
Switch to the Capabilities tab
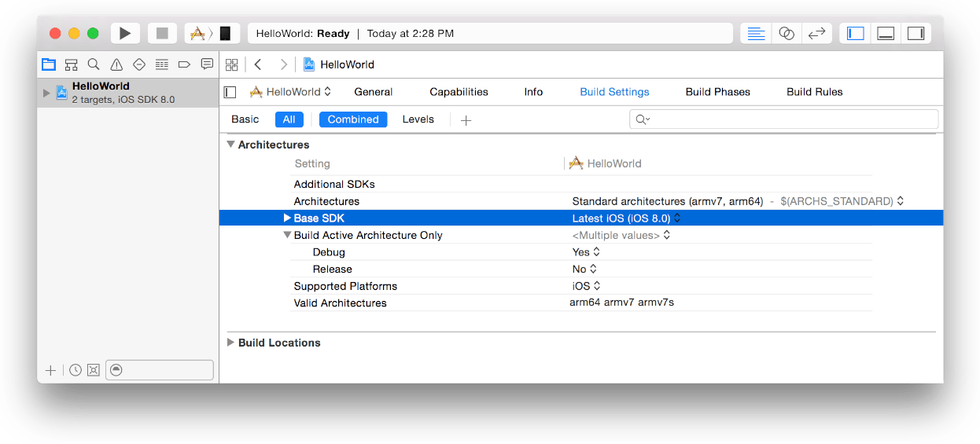click(x=459, y=92)
